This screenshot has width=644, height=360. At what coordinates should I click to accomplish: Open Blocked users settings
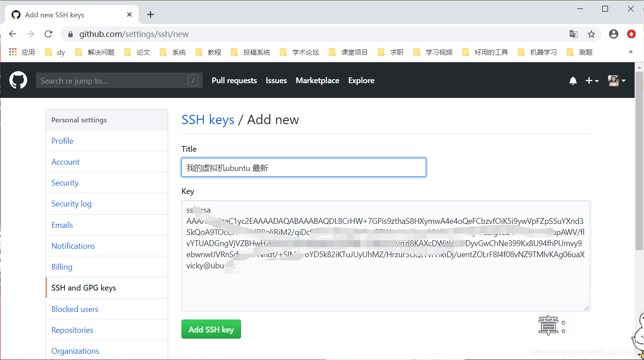click(107, 309)
